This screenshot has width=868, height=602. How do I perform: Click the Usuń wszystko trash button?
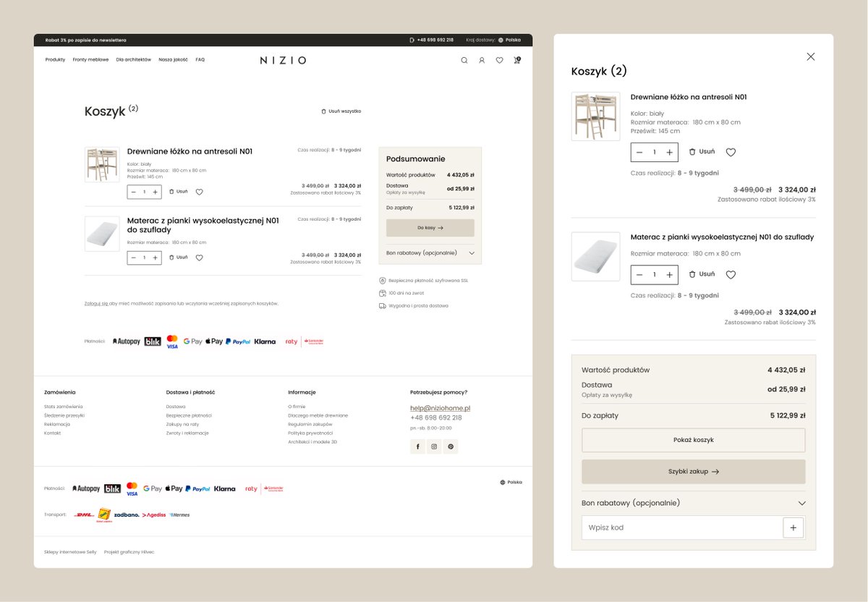[341, 111]
